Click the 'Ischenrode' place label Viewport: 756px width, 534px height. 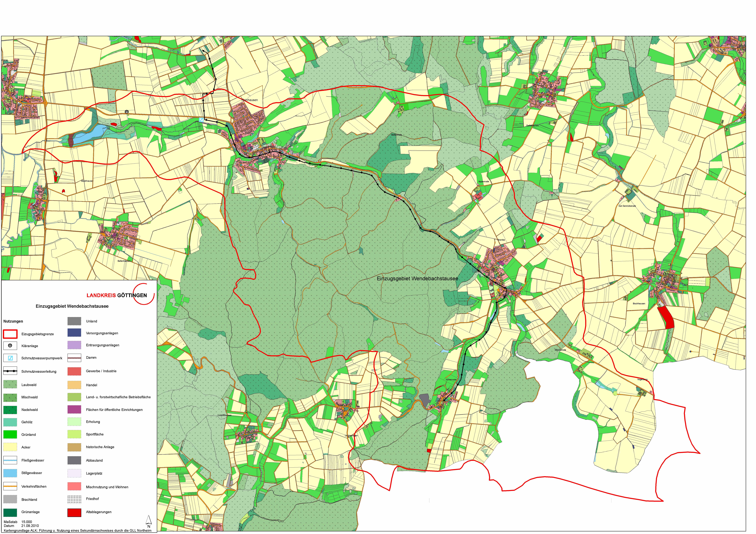[451, 380]
